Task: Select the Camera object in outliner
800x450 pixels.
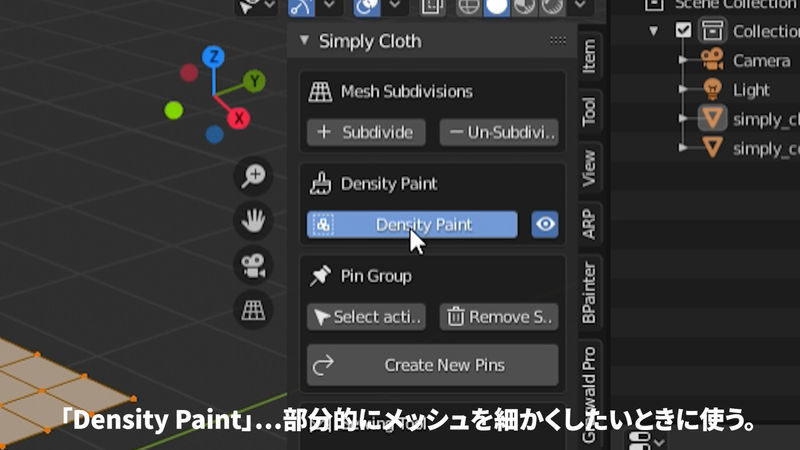Action: click(761, 61)
